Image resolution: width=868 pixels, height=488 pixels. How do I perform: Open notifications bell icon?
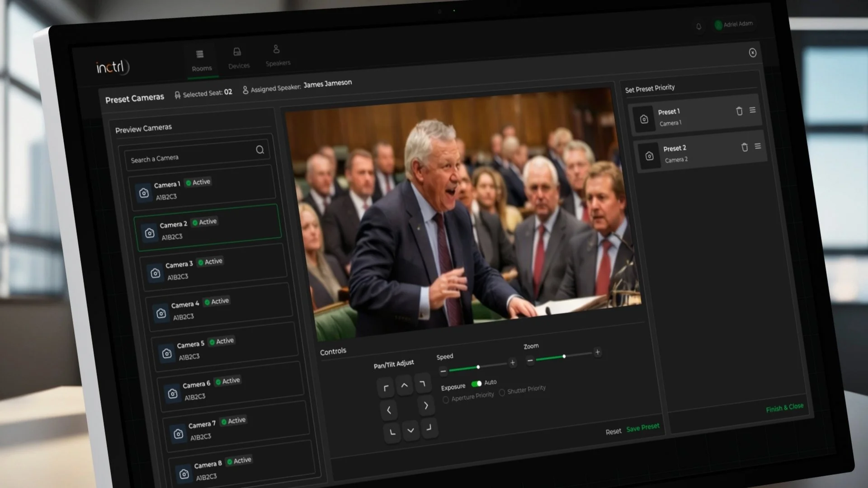click(x=698, y=27)
